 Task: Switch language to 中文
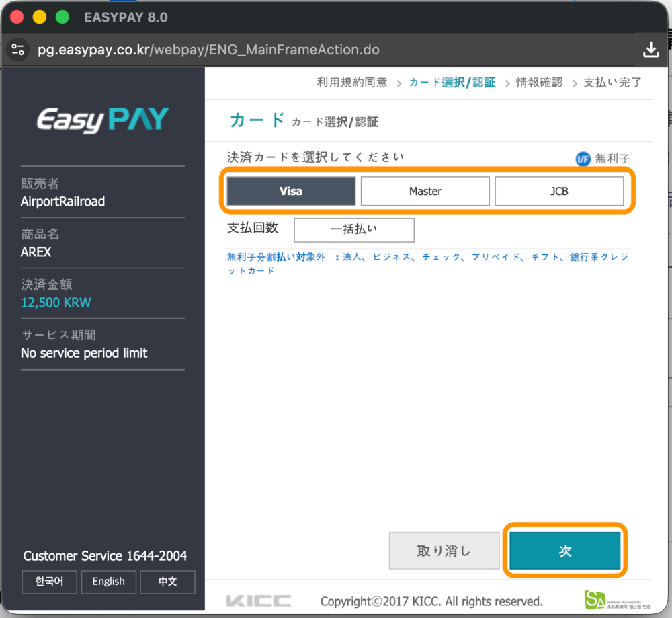[x=167, y=582]
